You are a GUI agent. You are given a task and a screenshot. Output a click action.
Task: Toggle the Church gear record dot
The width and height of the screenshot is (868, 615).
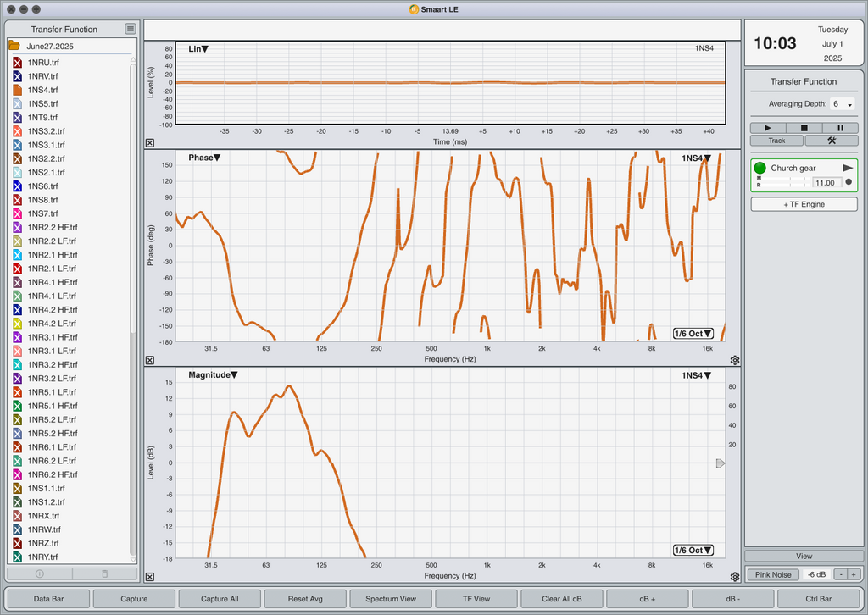[849, 182]
